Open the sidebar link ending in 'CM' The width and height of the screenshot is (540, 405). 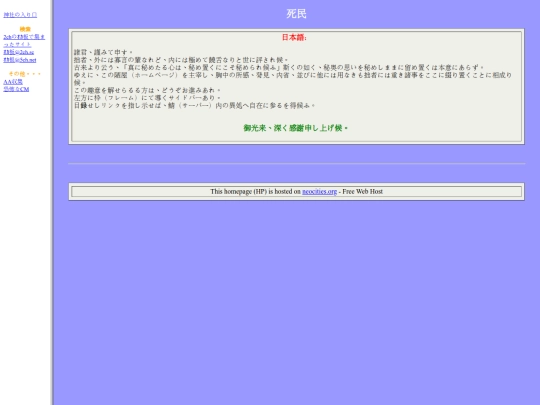click(x=16, y=89)
